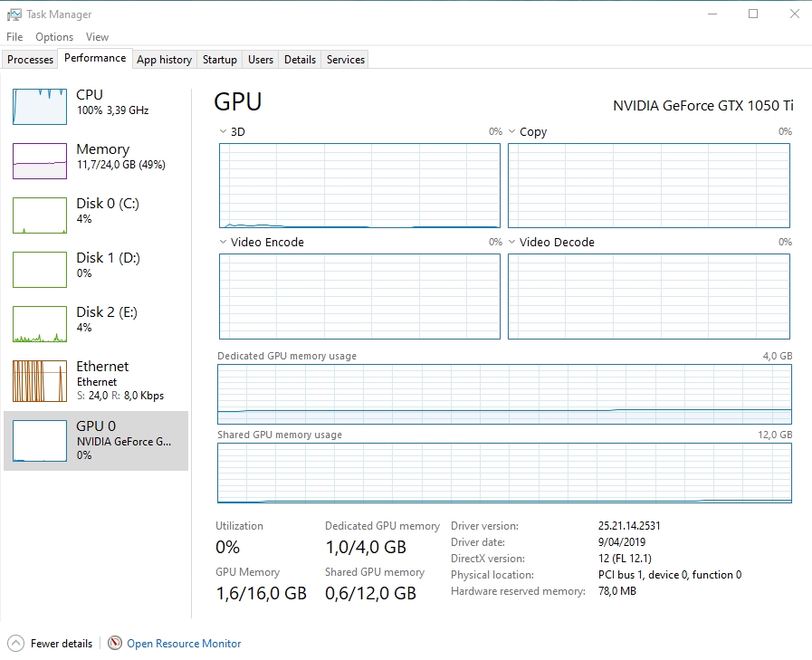Open the Options menu
The image size is (812, 660).
pyautogui.click(x=54, y=37)
